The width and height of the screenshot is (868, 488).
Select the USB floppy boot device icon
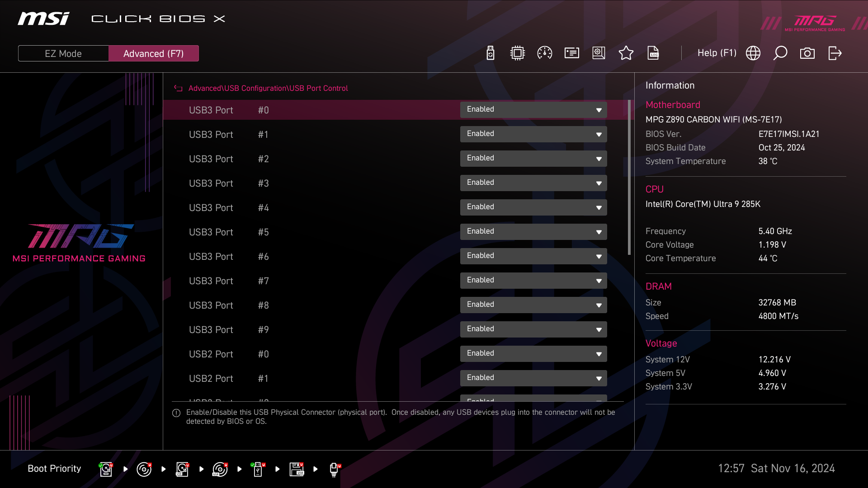(297, 469)
